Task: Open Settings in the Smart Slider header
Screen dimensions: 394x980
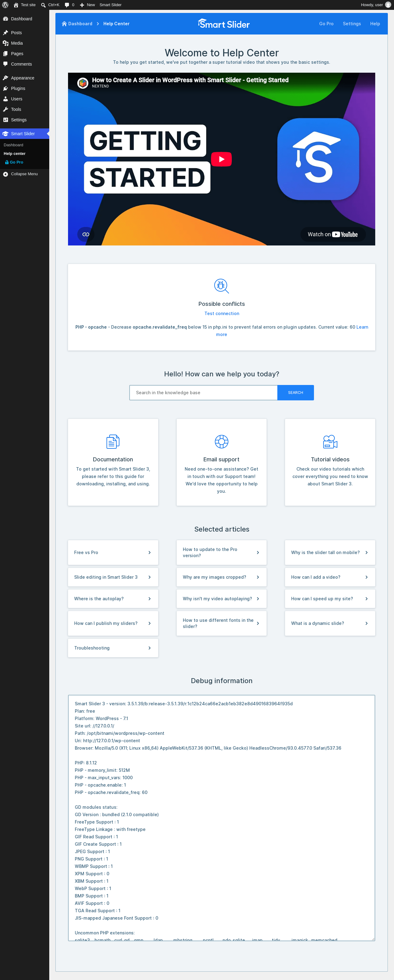Action: click(x=352, y=24)
